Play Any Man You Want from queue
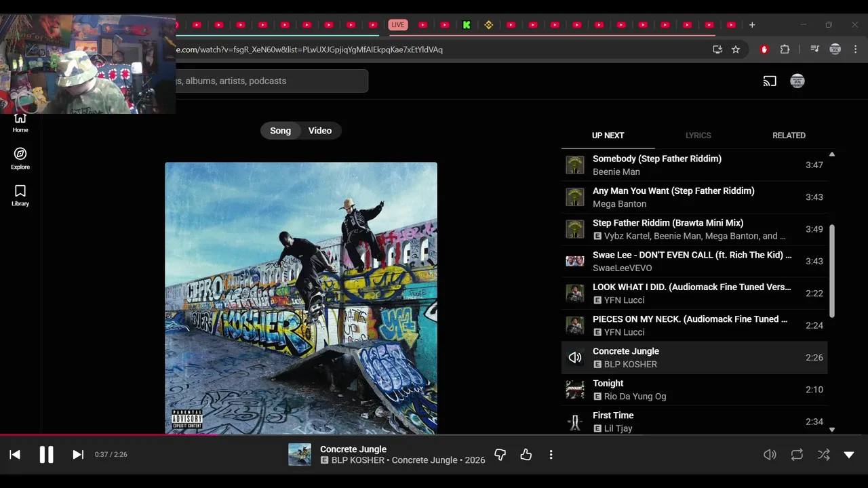Screen dimensions: 868x488 pyautogui.click(x=694, y=197)
